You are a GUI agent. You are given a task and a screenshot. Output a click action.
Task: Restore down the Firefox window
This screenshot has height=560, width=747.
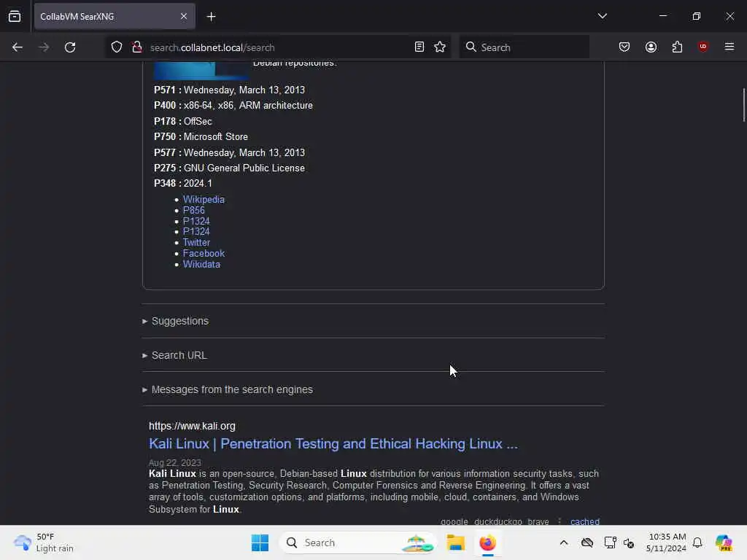click(x=696, y=16)
